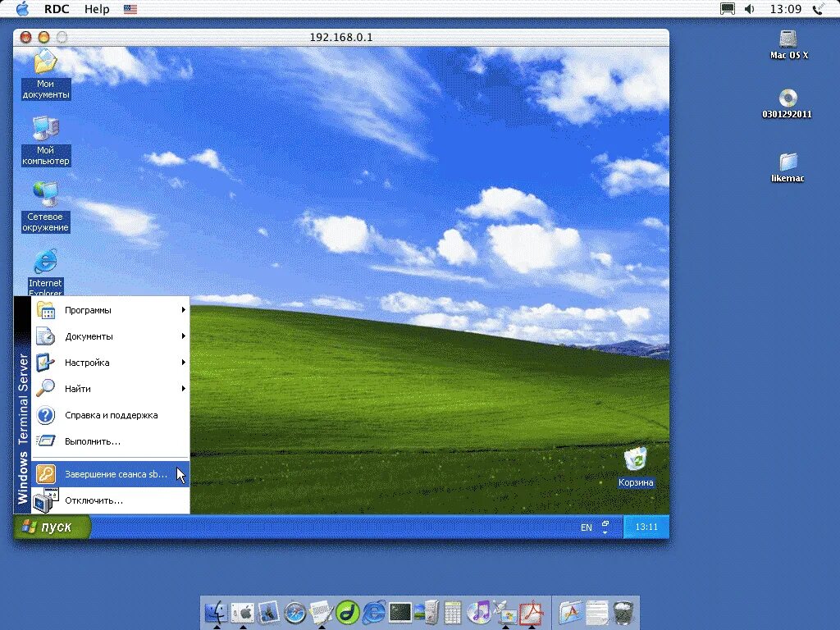840x630 pixels.
Task: Open Applications folder in the dock
Action: (571, 611)
